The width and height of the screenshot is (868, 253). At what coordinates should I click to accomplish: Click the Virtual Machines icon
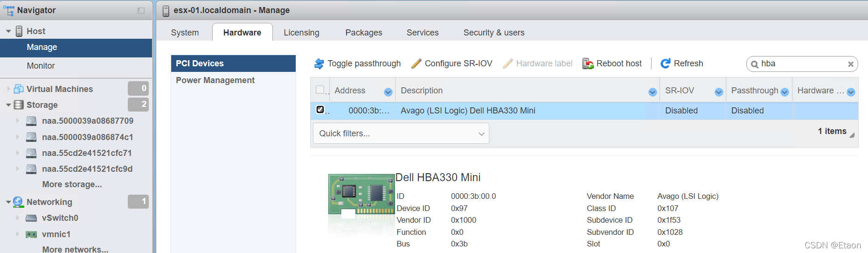[19, 89]
